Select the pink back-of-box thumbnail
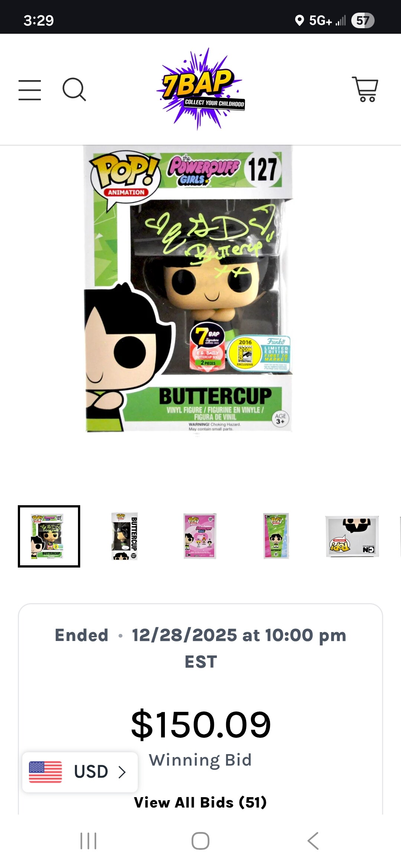The width and height of the screenshot is (401, 868). [x=200, y=536]
